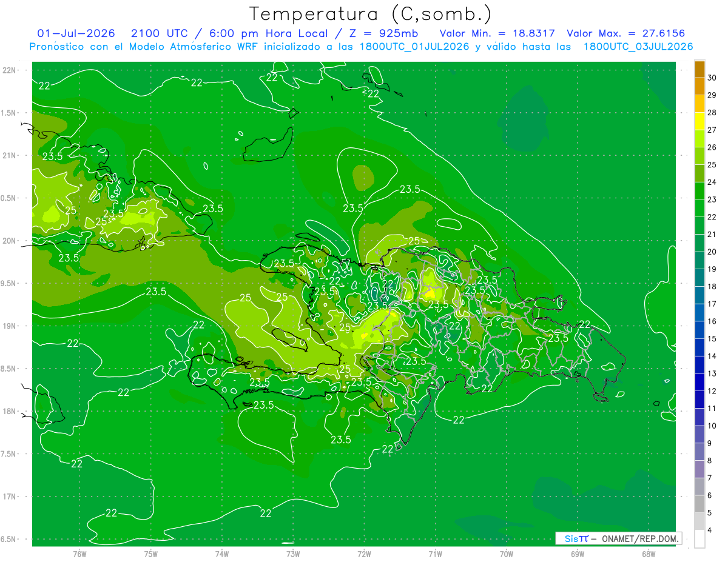The height and width of the screenshot is (562, 728).
Task: Click the '21N' latitude axis label
Action: click(10, 155)
